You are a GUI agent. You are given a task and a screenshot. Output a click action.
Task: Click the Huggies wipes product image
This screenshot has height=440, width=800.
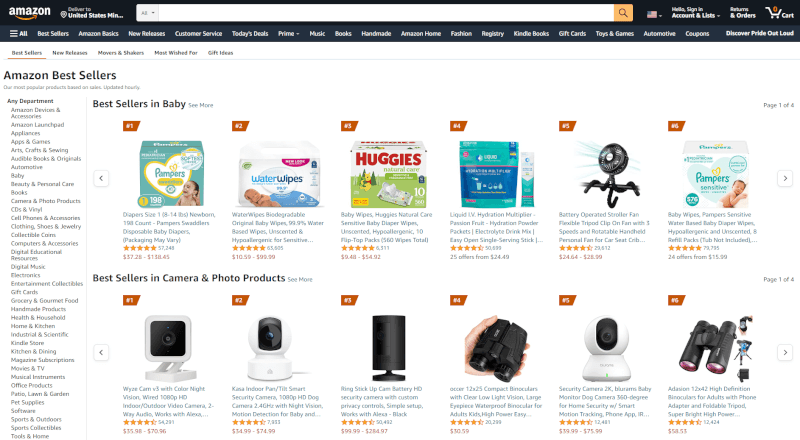[x=388, y=174]
